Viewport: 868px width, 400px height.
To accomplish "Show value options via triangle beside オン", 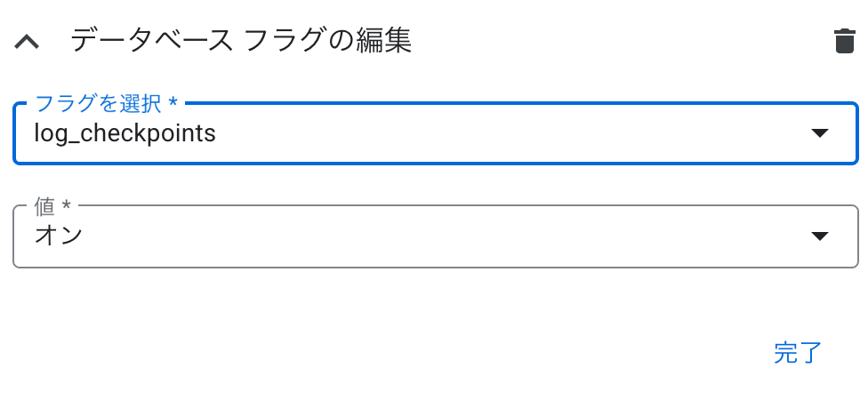I will click(819, 236).
